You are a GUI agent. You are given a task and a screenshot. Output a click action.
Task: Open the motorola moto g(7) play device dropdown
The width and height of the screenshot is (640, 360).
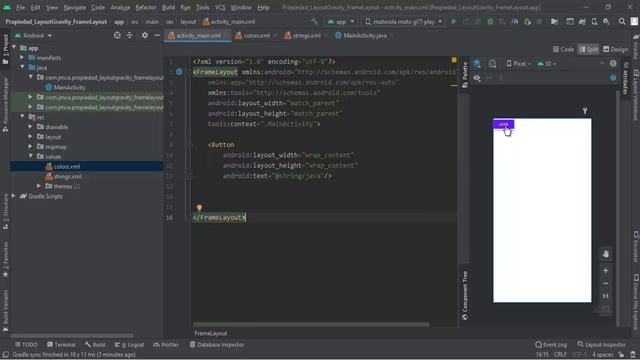click(403, 22)
